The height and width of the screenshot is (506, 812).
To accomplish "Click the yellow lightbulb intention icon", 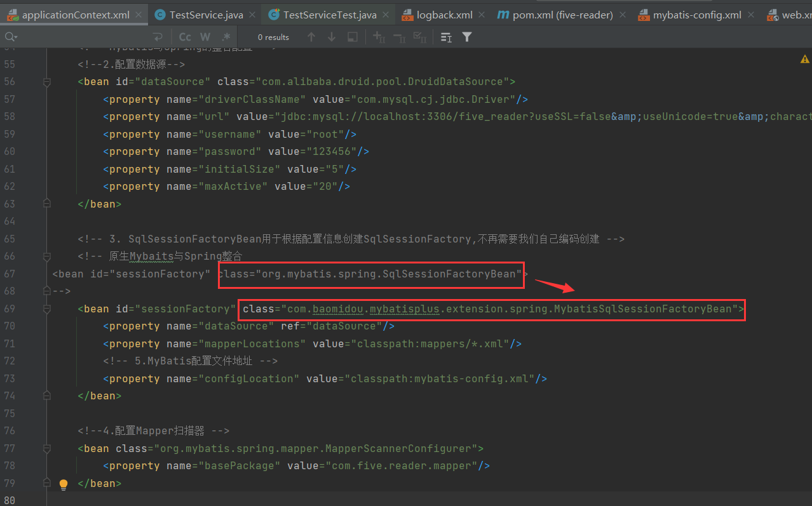I will coord(63,484).
